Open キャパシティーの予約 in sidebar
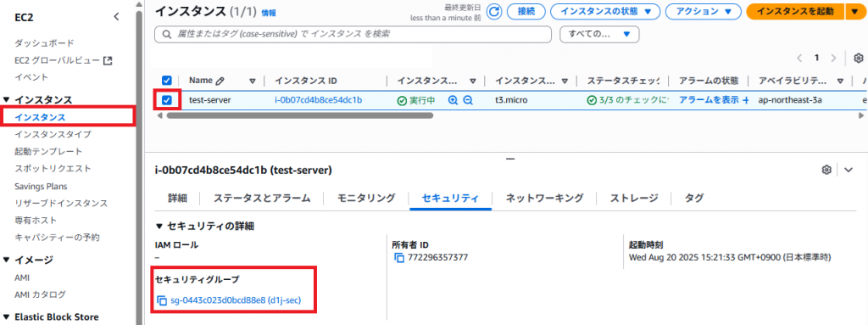 pos(57,238)
